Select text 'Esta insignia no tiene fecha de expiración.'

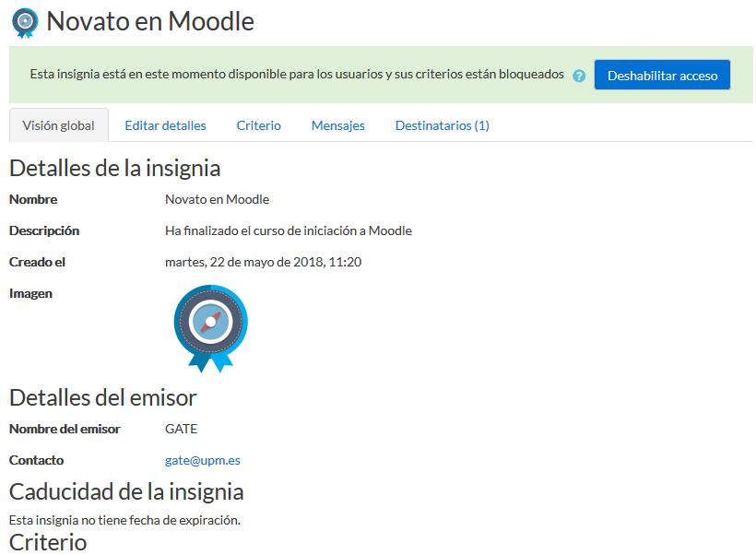coord(124,520)
